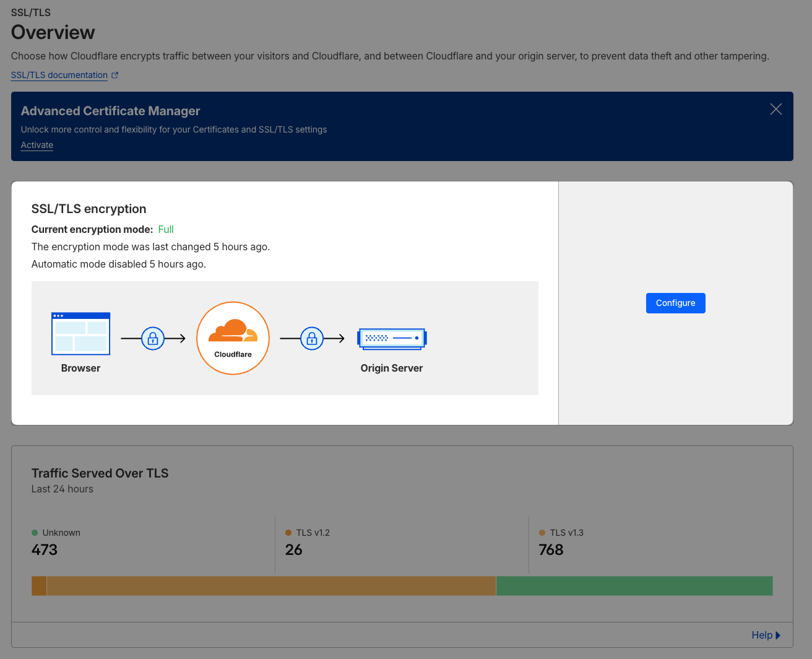The width and height of the screenshot is (812, 659).
Task: Click the Browser window icon in diagram
Action: point(80,333)
